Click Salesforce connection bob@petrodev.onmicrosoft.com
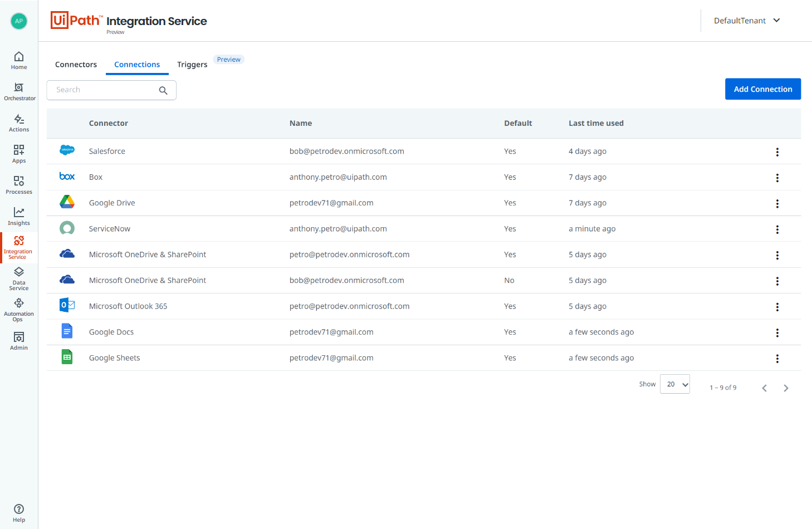This screenshot has height=529, width=812. pyautogui.click(x=347, y=151)
